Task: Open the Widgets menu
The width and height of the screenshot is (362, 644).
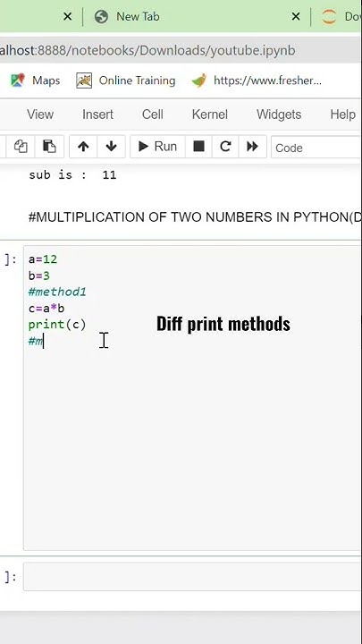Action: 279,114
